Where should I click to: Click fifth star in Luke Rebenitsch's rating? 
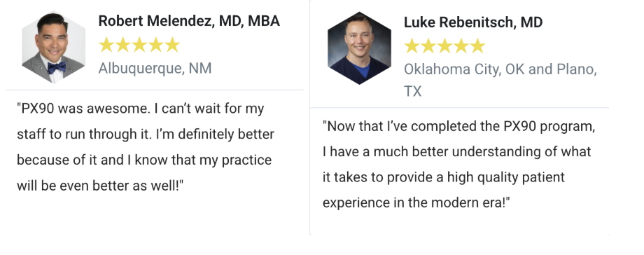point(477,46)
